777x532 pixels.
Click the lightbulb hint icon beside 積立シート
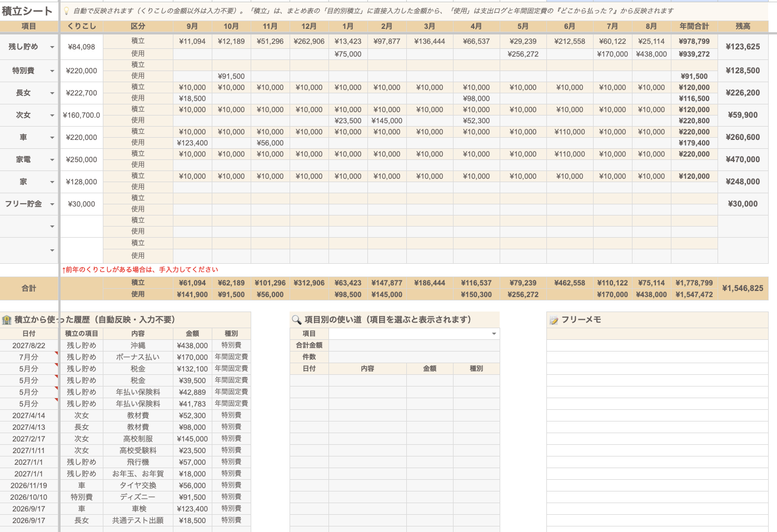[66, 11]
